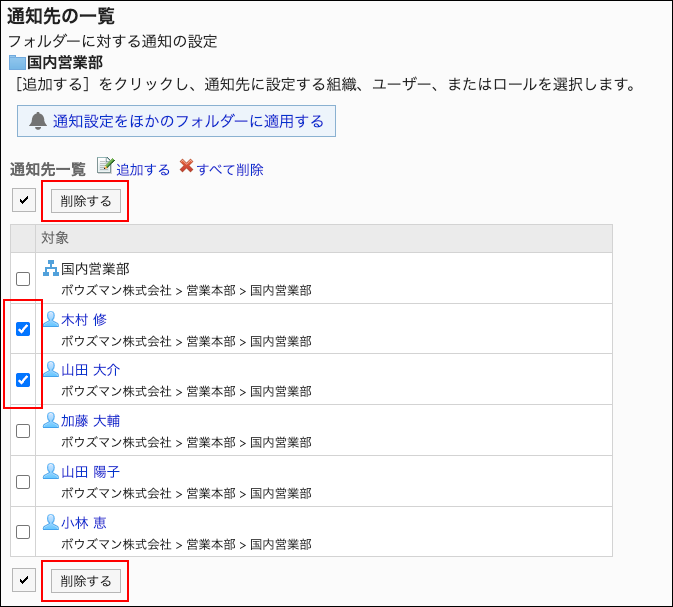Click the user icon beside 木村 修
The width and height of the screenshot is (673, 607).
point(51,319)
